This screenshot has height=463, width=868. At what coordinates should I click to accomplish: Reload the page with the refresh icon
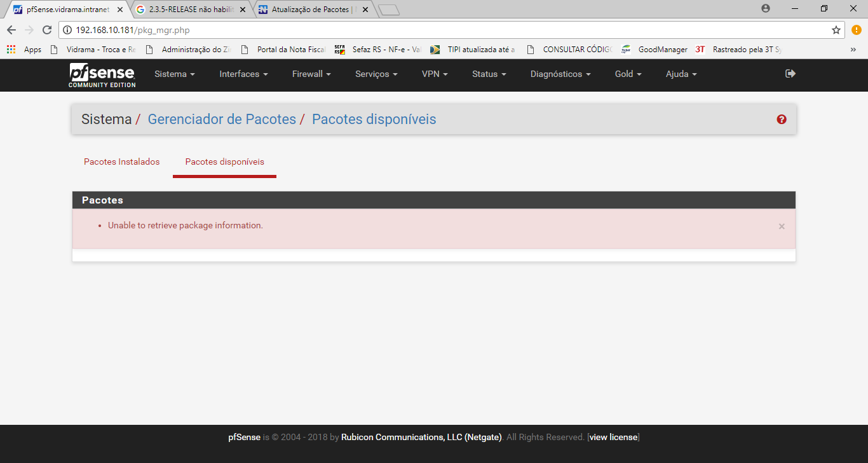pos(46,30)
